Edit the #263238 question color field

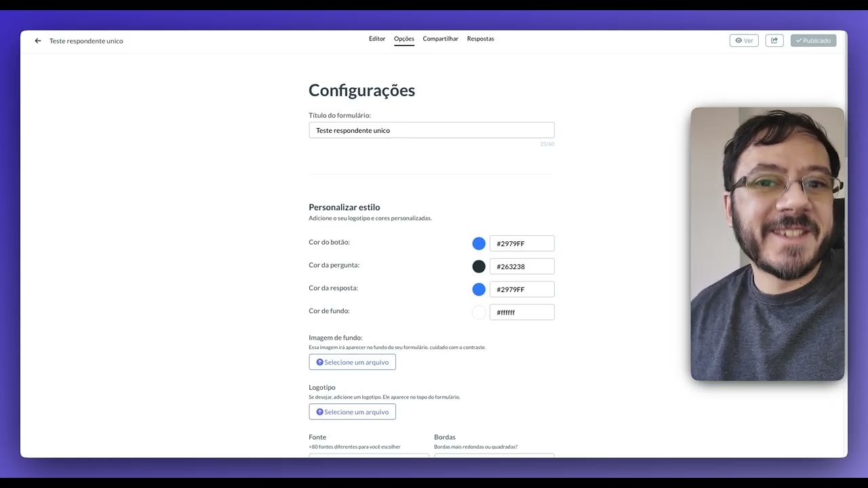(x=522, y=266)
